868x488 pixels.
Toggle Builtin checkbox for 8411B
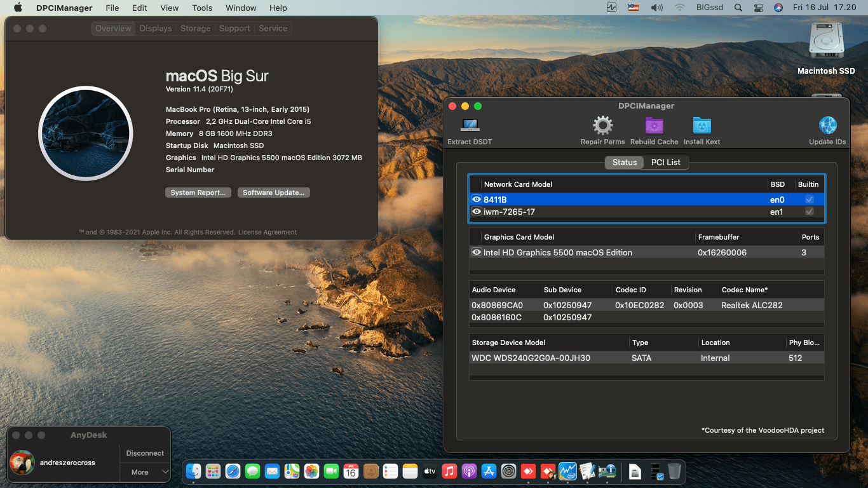[809, 199]
